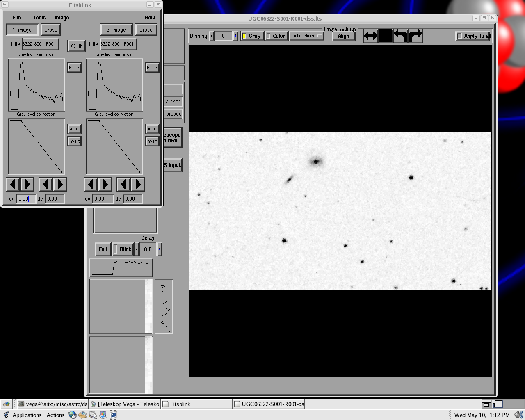Increase Binning value with right arrow
This screenshot has height=420, width=525.
235,36
